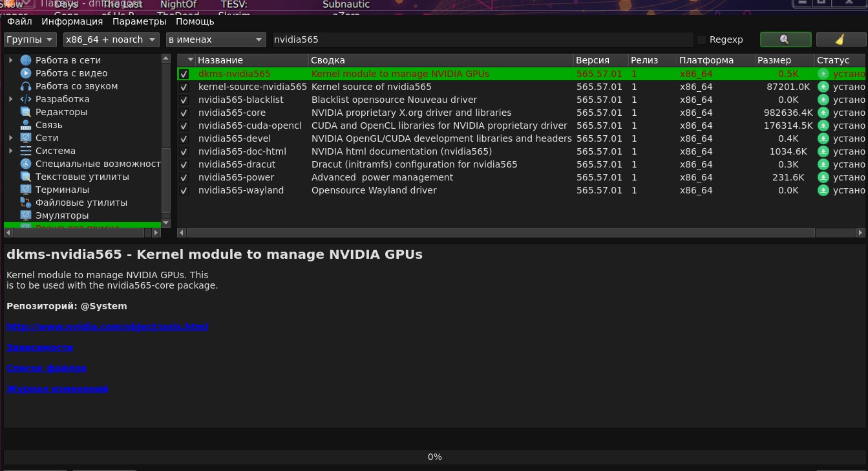
Task: Open the Параметры menu
Action: 139,21
